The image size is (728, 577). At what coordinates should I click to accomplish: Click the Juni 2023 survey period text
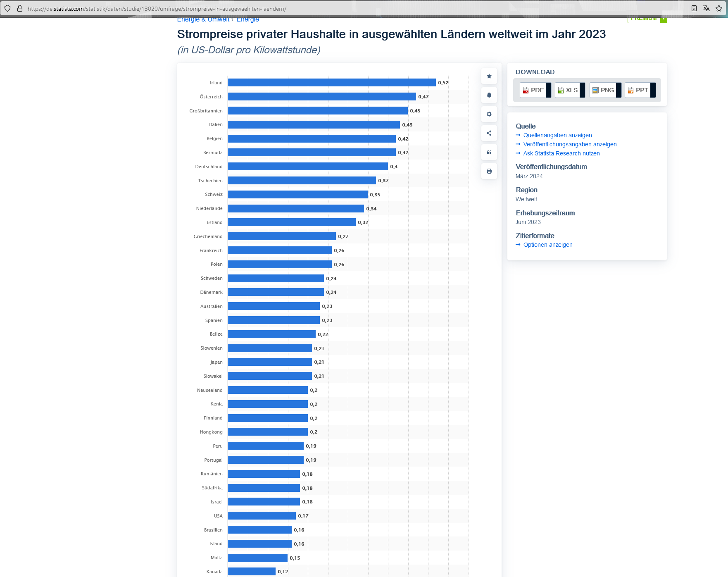[528, 222]
